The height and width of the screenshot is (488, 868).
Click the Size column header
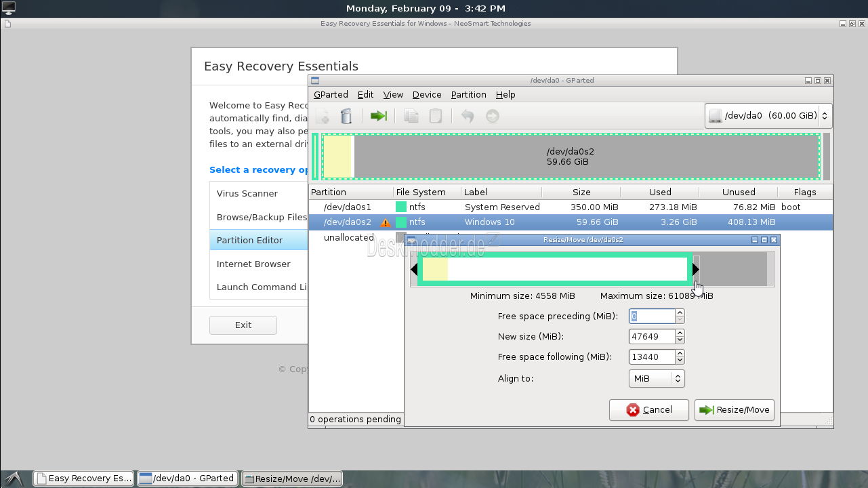click(x=581, y=192)
